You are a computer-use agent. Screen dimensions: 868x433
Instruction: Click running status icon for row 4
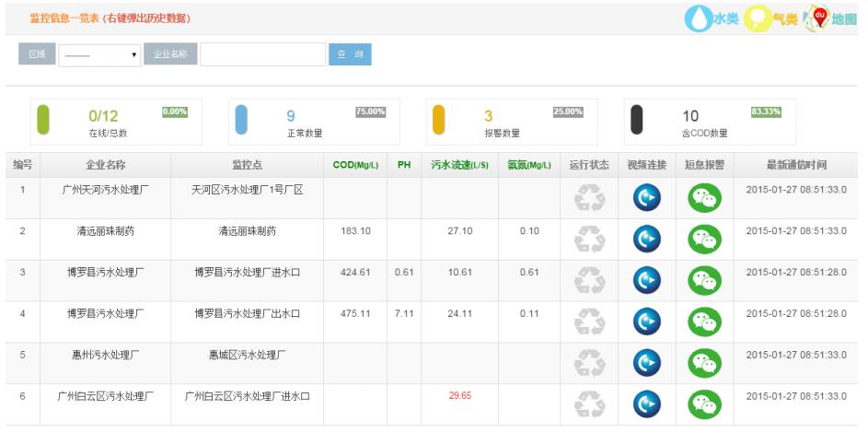[589, 322]
